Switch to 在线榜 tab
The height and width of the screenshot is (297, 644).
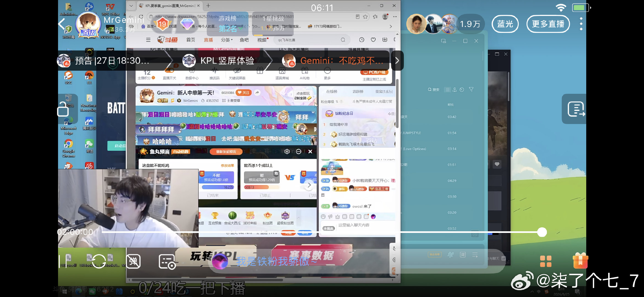(x=331, y=92)
